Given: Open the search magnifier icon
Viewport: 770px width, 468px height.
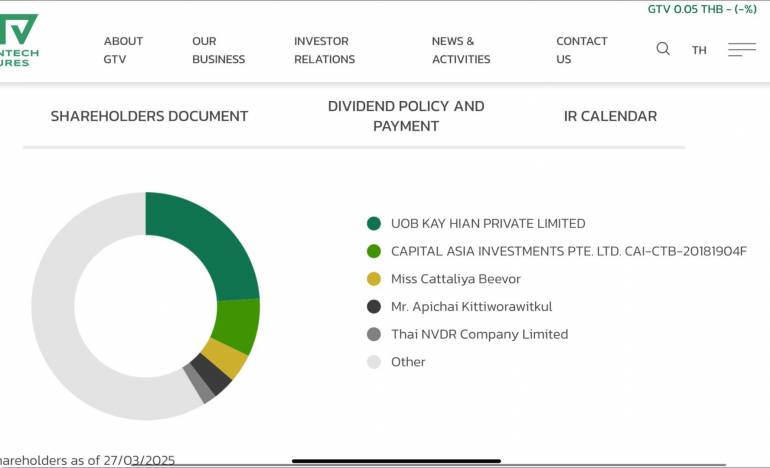Looking at the screenshot, I should (x=663, y=49).
